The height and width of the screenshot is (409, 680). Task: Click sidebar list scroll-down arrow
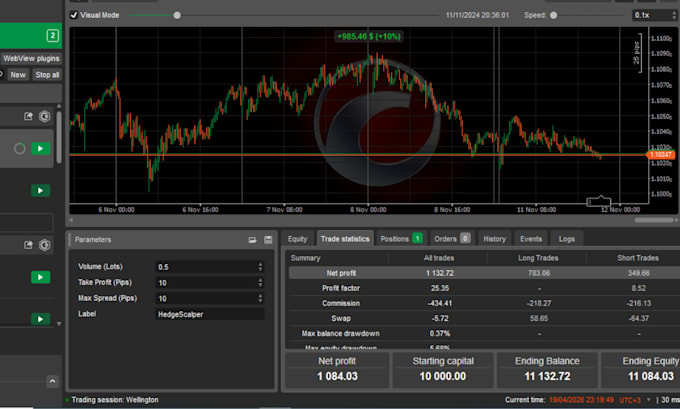coord(59,324)
